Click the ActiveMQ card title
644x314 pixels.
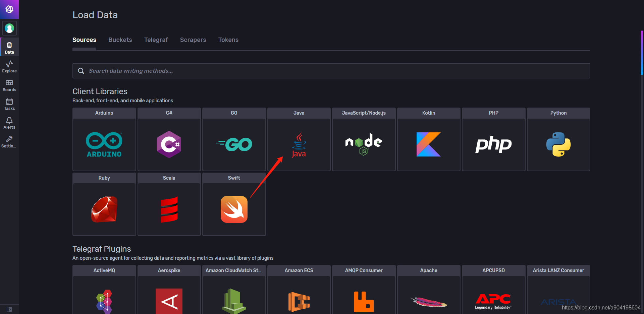104,270
